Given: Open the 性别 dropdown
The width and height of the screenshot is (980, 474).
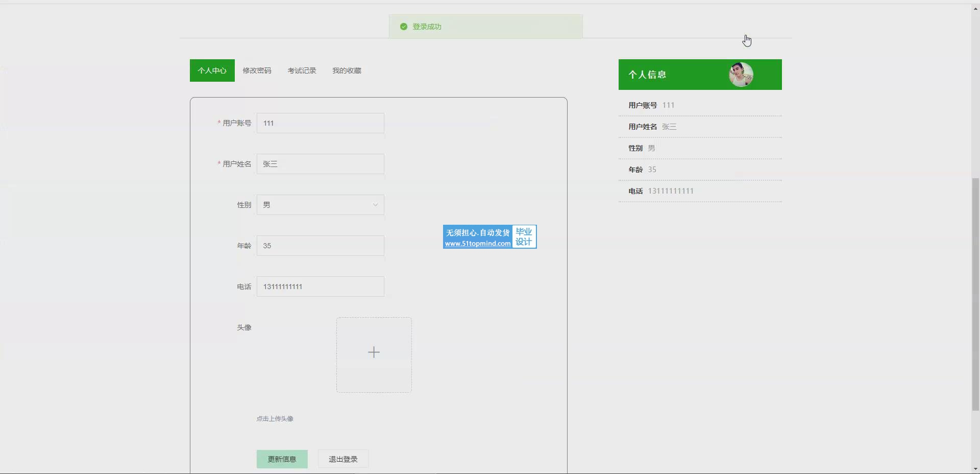Looking at the screenshot, I should pos(320,205).
